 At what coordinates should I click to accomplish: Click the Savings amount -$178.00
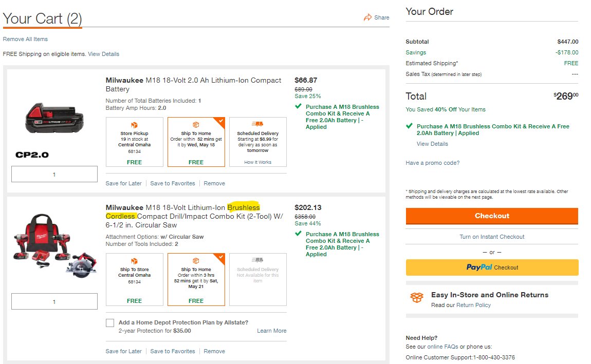(x=567, y=53)
